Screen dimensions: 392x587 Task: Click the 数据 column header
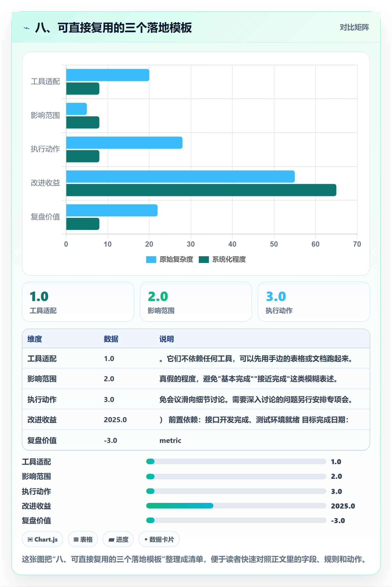coord(111,339)
